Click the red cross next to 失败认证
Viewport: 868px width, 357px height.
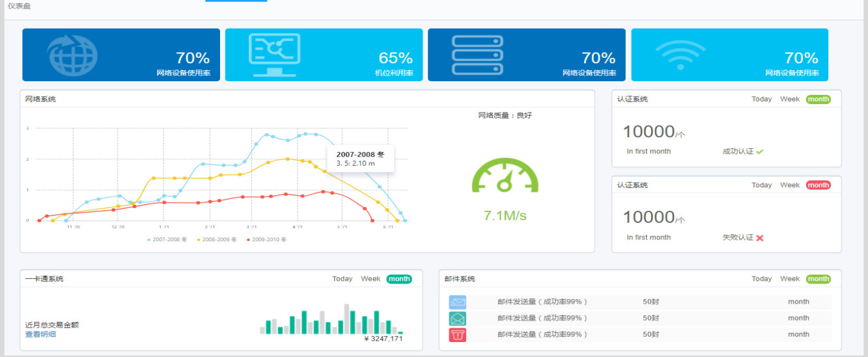(760, 238)
